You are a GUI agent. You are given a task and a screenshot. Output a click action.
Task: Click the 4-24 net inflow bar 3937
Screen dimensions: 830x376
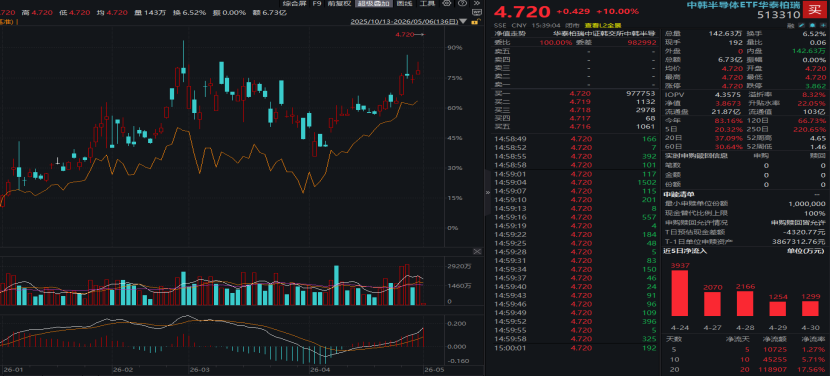pos(680,293)
